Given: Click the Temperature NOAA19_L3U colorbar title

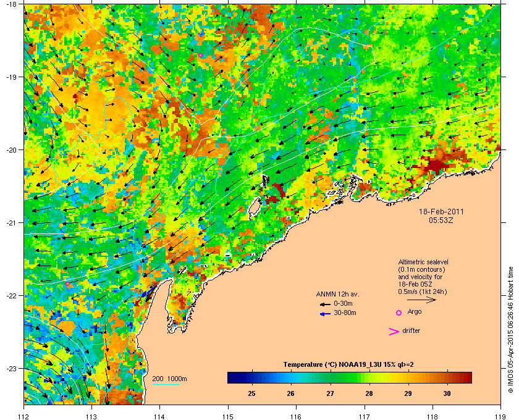Looking at the screenshot, I should [348, 365].
